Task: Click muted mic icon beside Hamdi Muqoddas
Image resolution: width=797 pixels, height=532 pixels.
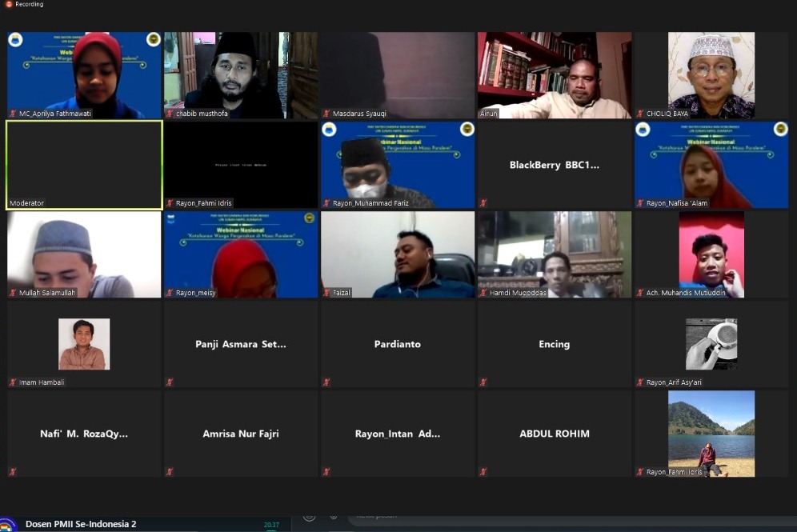Action: (x=483, y=293)
